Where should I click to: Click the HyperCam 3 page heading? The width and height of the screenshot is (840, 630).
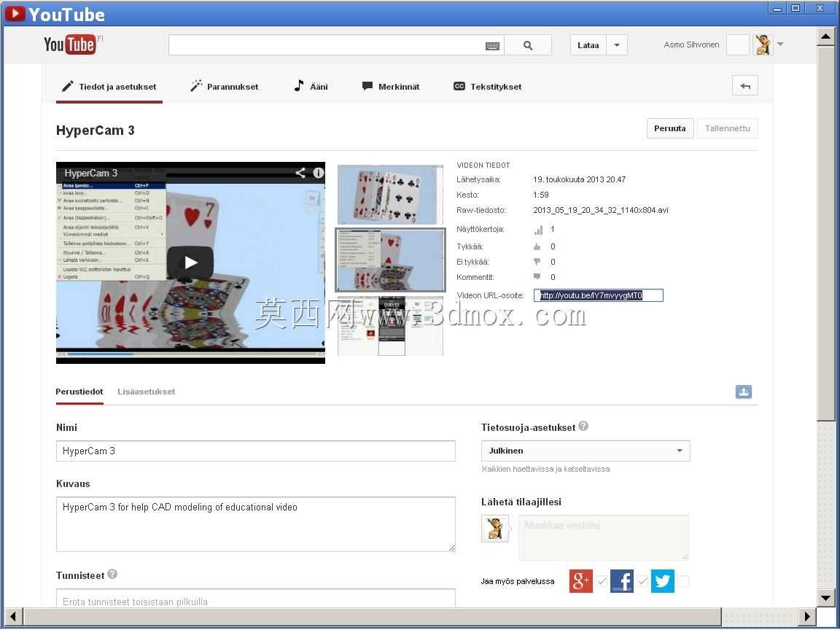[x=96, y=131]
